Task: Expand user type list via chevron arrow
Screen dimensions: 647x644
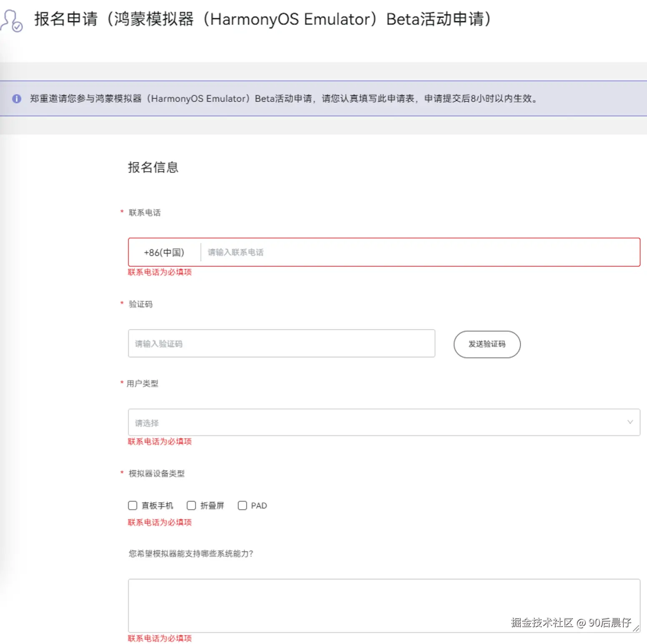Action: [x=630, y=422]
